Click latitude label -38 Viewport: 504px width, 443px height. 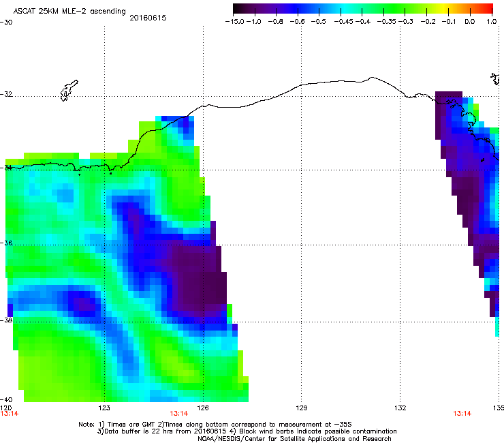point(6,320)
